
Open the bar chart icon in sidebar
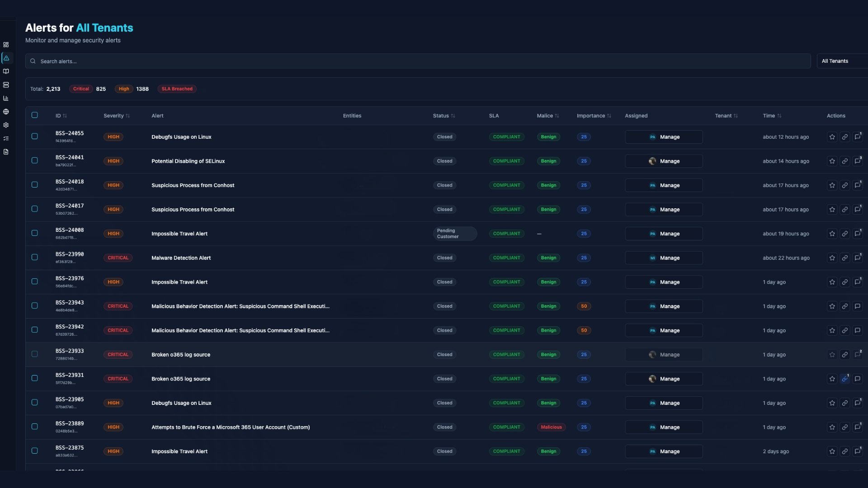coord(6,98)
